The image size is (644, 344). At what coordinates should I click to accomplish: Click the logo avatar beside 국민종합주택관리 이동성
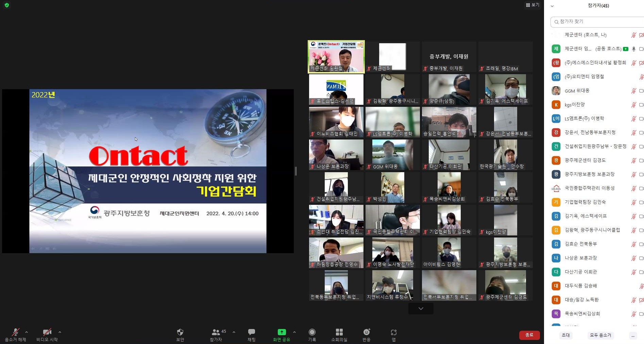point(556,188)
